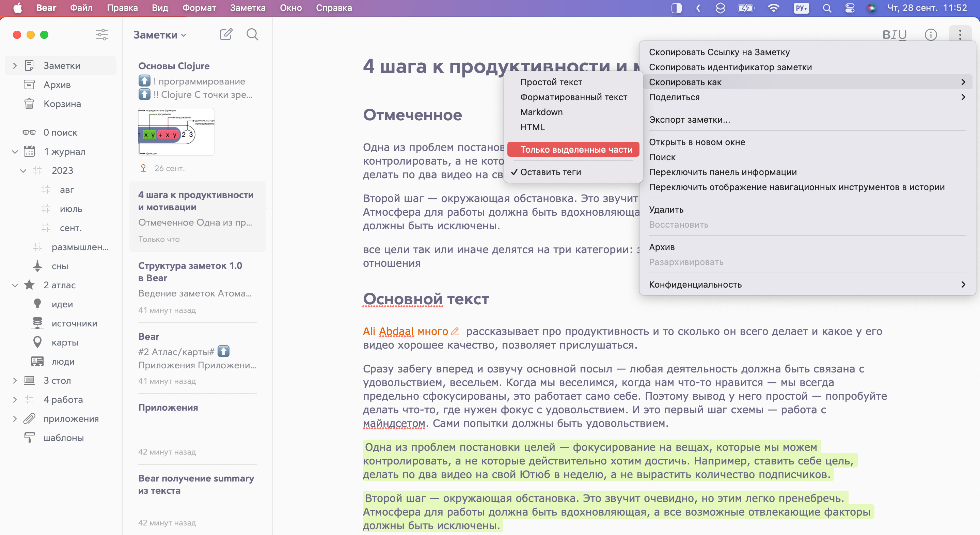This screenshot has height=535, width=980.
Task: Switch the РУ keyboard input source
Action: tap(801, 8)
